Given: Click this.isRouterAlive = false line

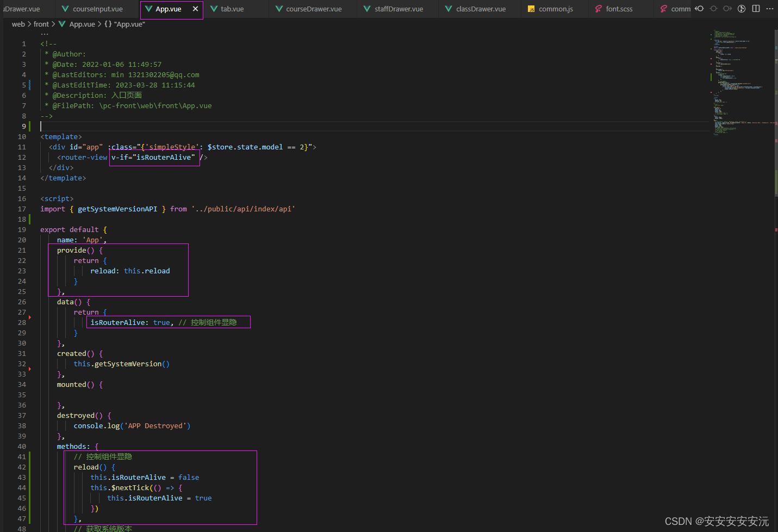Looking at the screenshot, I should click(x=145, y=477).
